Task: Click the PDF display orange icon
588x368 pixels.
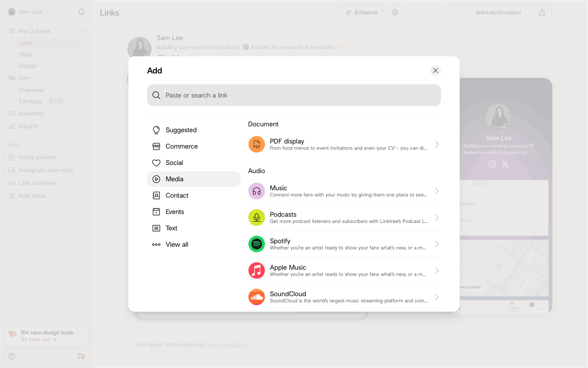Action: 256,144
